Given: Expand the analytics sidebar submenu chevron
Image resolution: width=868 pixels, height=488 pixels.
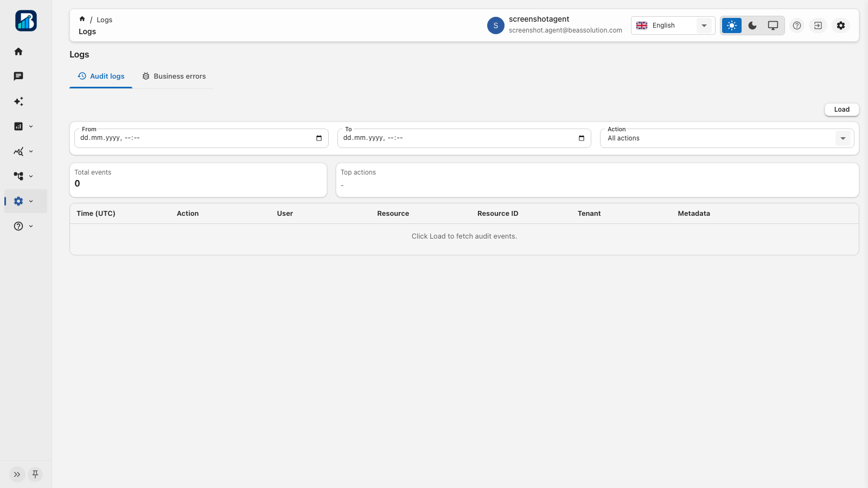Looking at the screenshot, I should [31, 151].
